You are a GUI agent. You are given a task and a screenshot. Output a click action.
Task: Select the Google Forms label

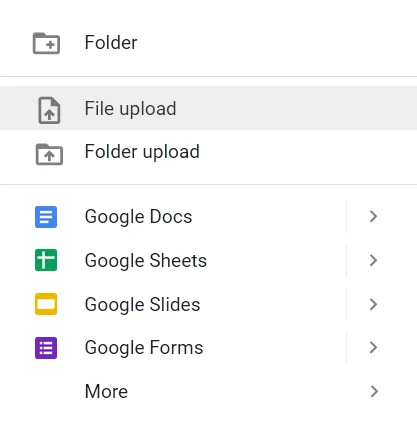pyautogui.click(x=144, y=348)
